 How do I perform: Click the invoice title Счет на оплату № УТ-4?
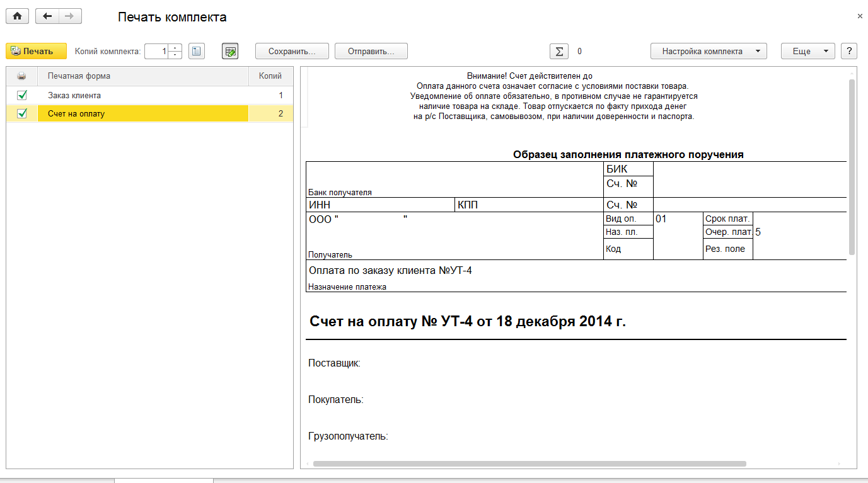(468, 321)
